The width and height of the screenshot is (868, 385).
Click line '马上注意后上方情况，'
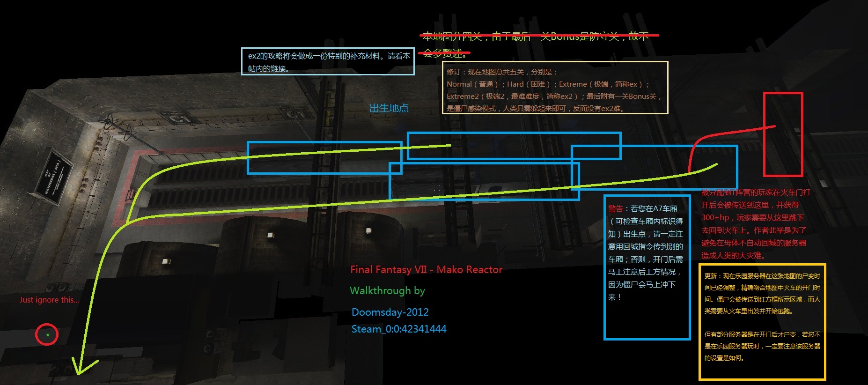(645, 272)
